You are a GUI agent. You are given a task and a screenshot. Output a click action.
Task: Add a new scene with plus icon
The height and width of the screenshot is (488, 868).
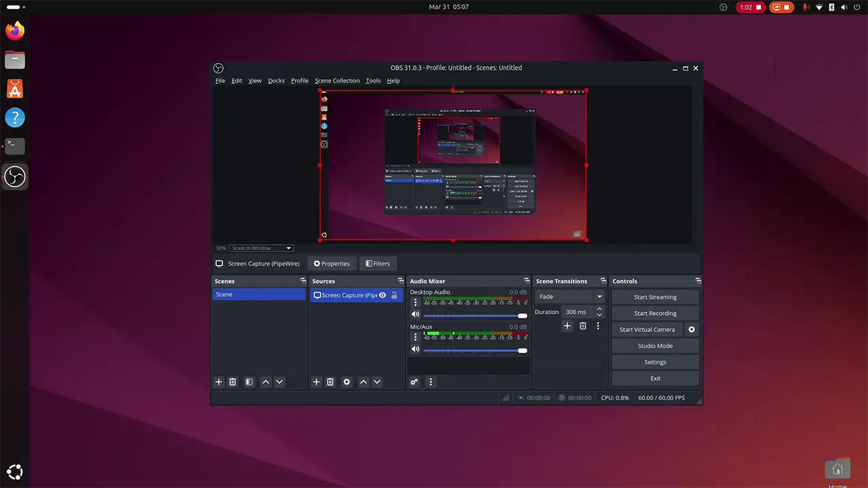click(219, 382)
